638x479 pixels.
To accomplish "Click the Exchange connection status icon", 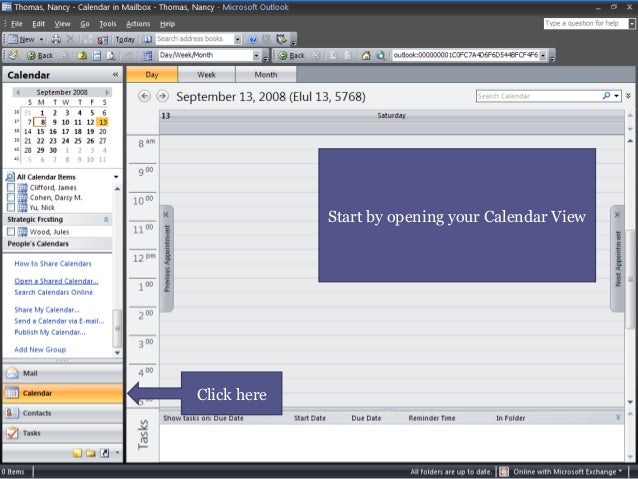I will coord(504,472).
